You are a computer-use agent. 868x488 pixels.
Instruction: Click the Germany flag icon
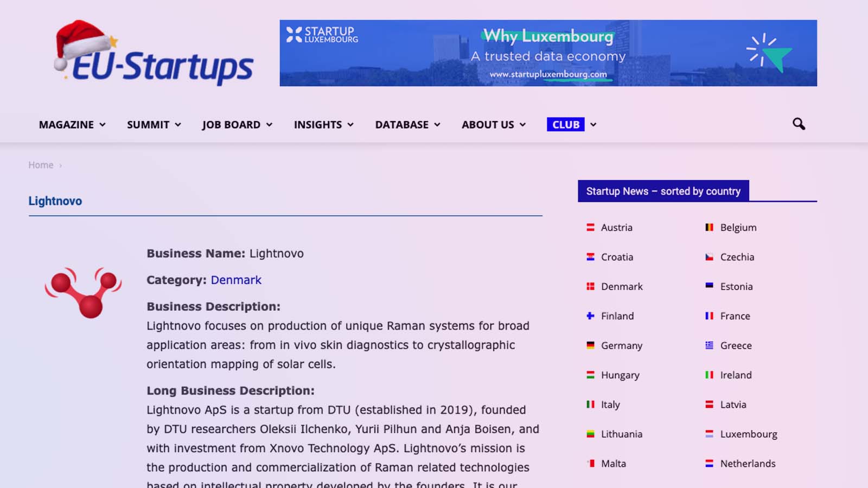[590, 345]
